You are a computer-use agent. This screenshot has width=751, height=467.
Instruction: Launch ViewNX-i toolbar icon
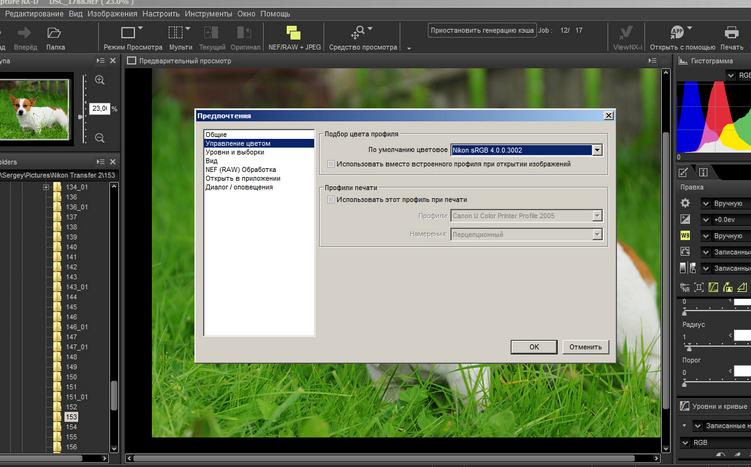[626, 33]
